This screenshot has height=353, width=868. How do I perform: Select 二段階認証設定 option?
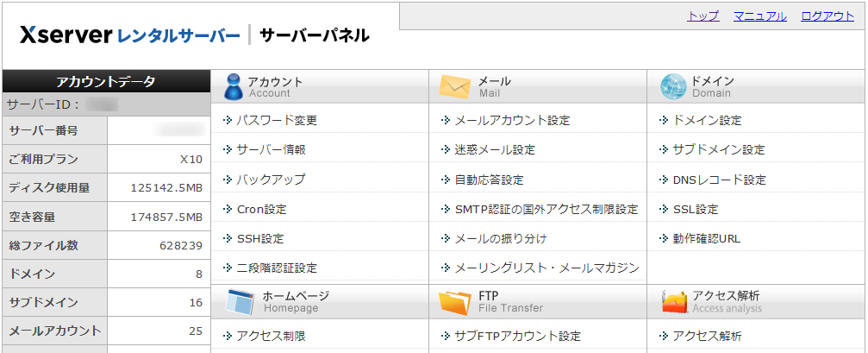click(x=277, y=268)
